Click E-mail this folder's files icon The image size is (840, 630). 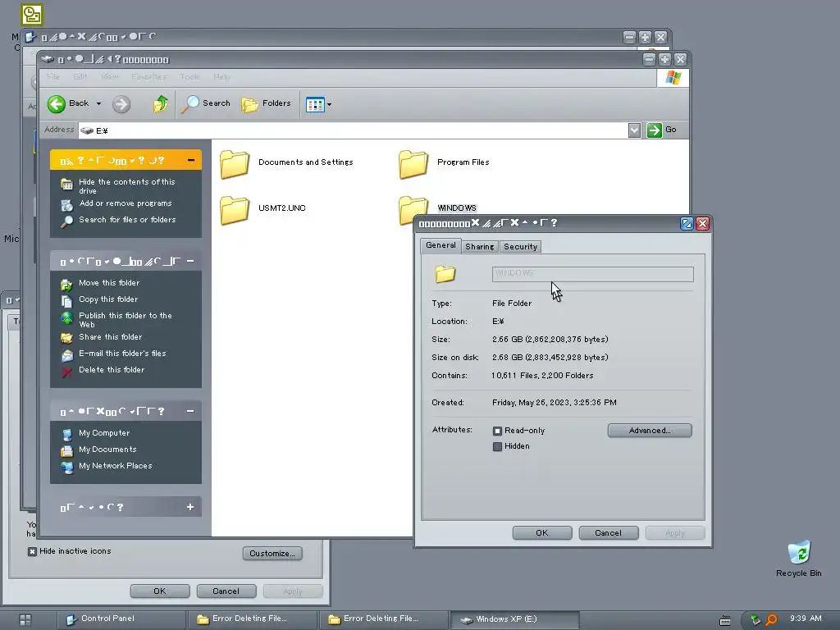(66, 354)
